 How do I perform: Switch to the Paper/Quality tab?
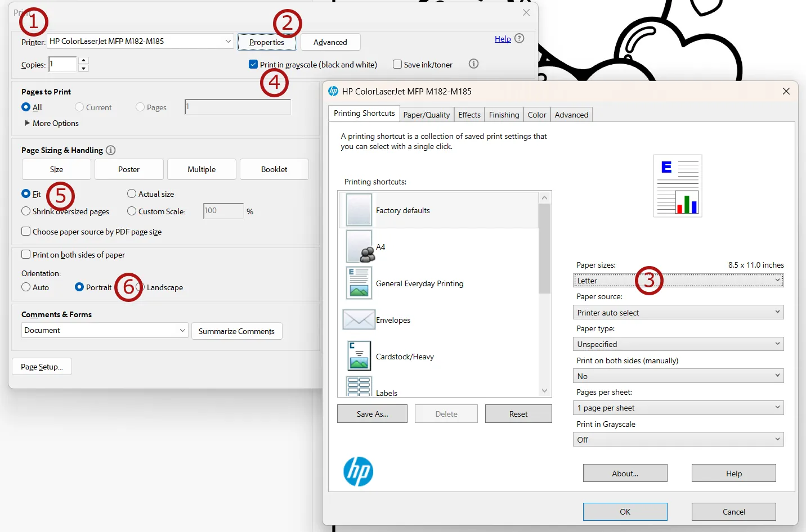coord(426,114)
